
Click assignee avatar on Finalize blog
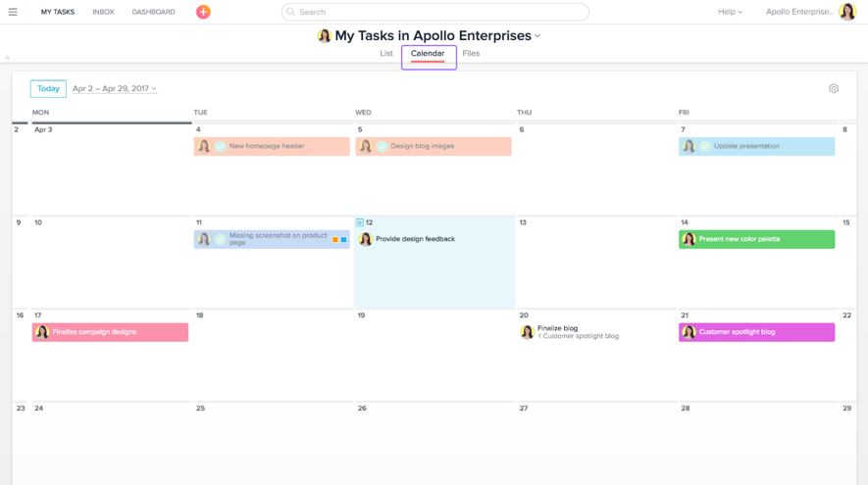pyautogui.click(x=528, y=332)
